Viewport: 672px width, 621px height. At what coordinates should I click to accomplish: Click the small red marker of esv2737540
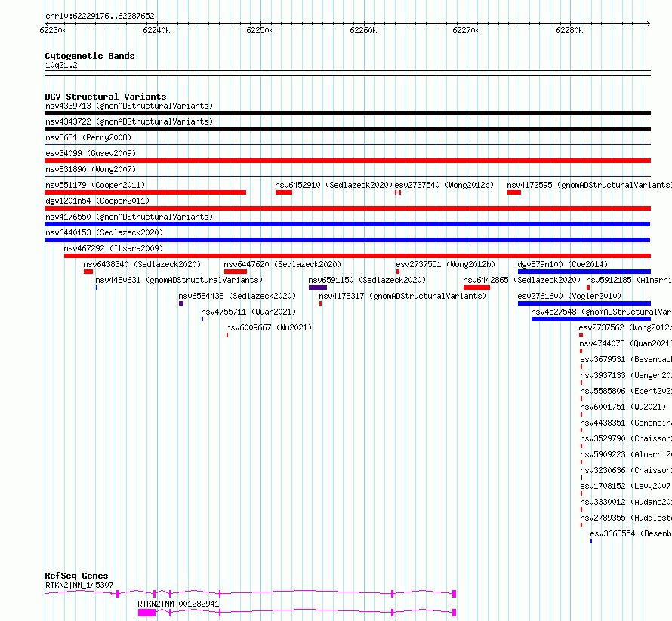(398, 192)
